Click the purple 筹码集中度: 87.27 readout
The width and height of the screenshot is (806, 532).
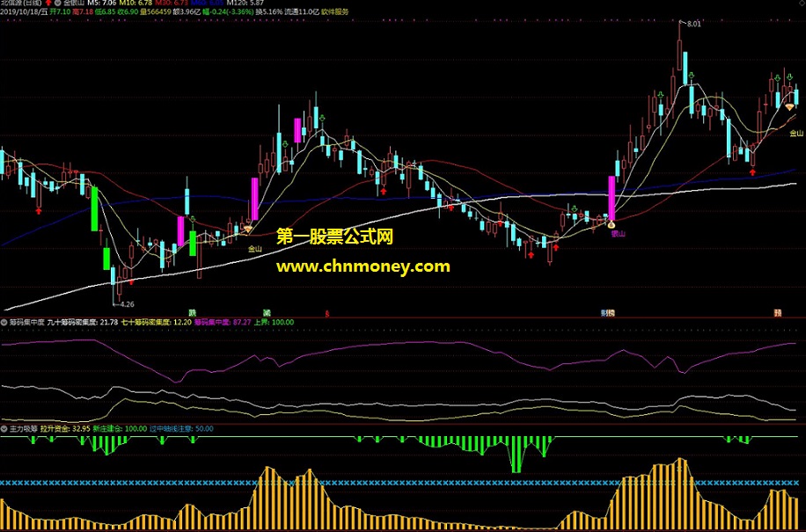pyautogui.click(x=223, y=323)
